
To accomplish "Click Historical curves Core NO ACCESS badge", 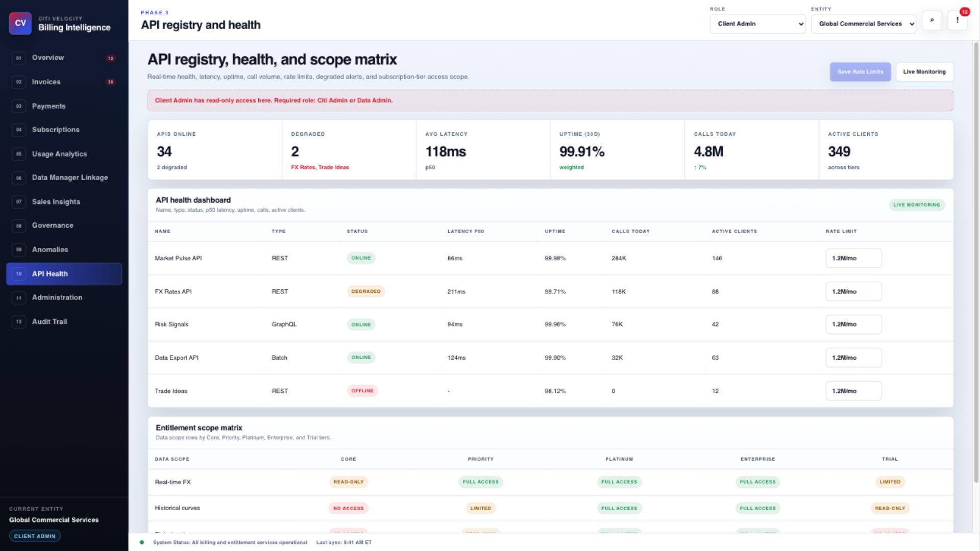I will 349,509.
